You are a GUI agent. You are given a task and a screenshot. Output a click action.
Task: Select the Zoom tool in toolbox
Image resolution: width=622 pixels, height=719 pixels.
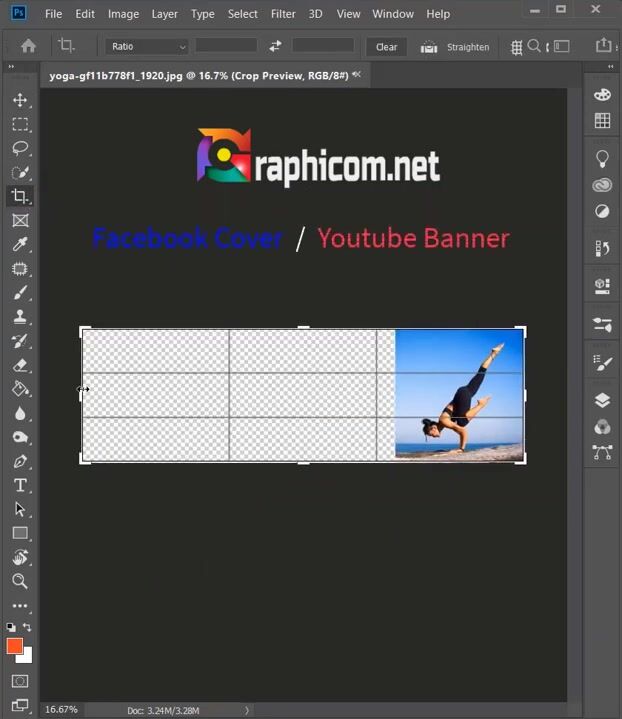(x=20, y=581)
